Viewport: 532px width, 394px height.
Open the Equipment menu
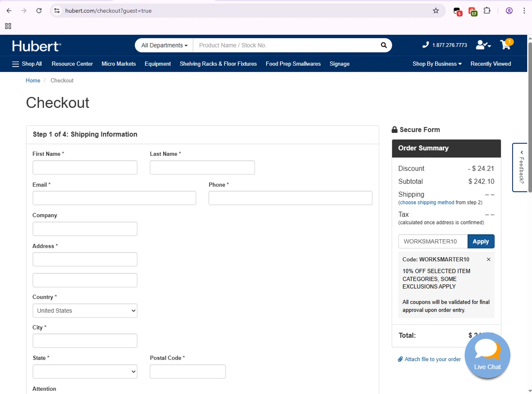(158, 64)
